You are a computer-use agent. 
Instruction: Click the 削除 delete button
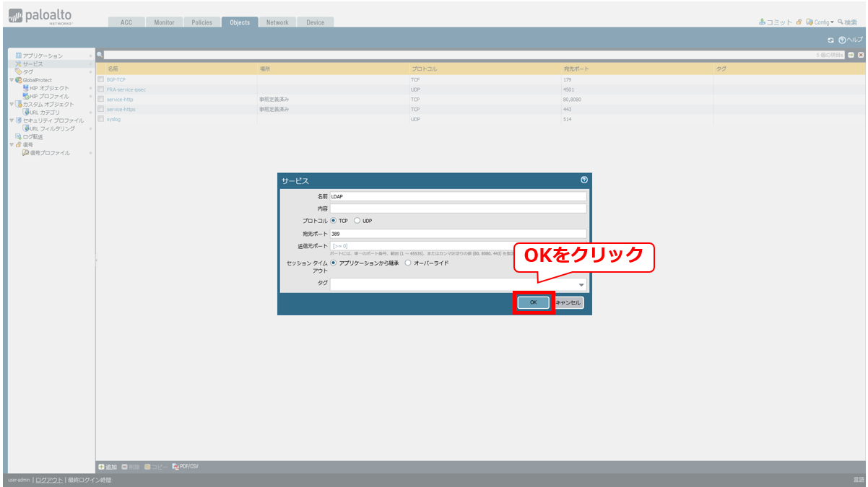click(131, 467)
